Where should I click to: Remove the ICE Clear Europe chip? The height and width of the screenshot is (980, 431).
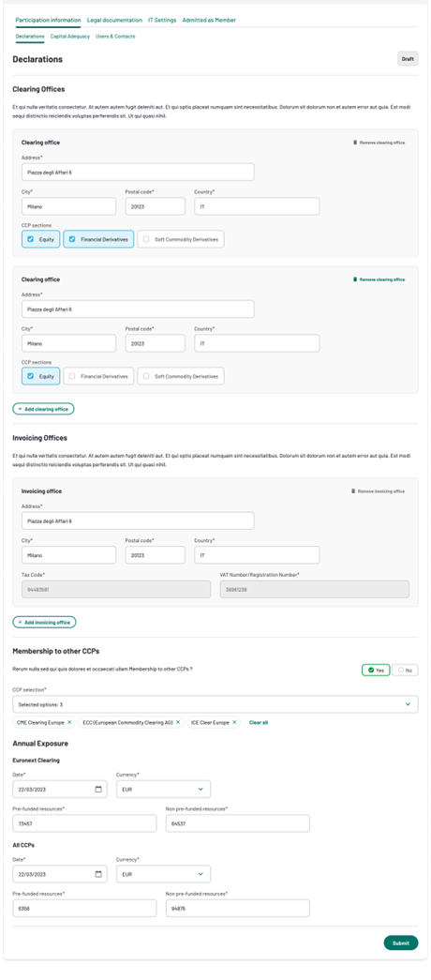[235, 722]
